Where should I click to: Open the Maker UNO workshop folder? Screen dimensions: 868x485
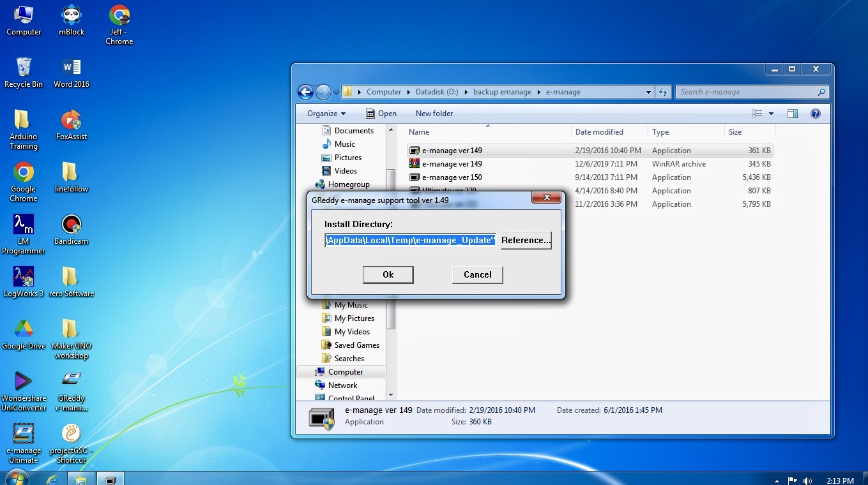tap(72, 339)
